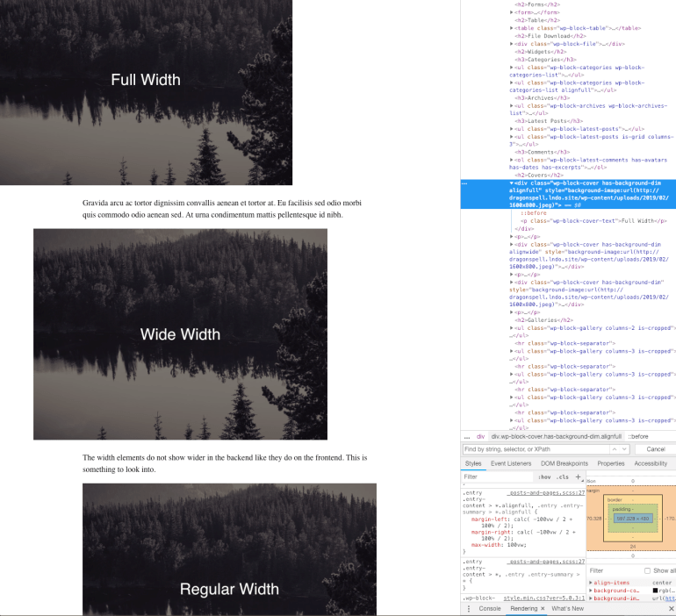Screen dimensions: 676x616
Task: Click the 'Gravida arcu ac tortor' paragraph
Action: [221, 209]
